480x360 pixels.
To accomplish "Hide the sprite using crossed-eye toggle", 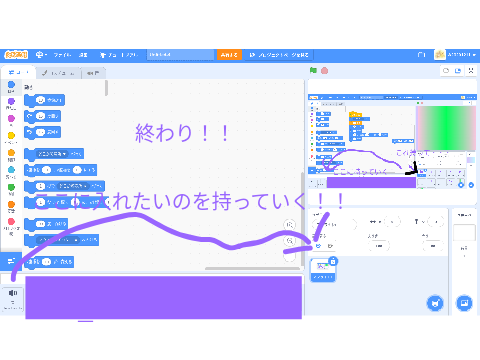I will pyautogui.click(x=330, y=246).
